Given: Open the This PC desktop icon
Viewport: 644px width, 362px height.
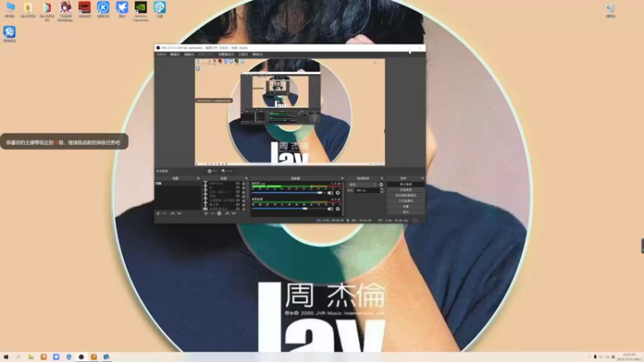Looking at the screenshot, I should 10,10.
